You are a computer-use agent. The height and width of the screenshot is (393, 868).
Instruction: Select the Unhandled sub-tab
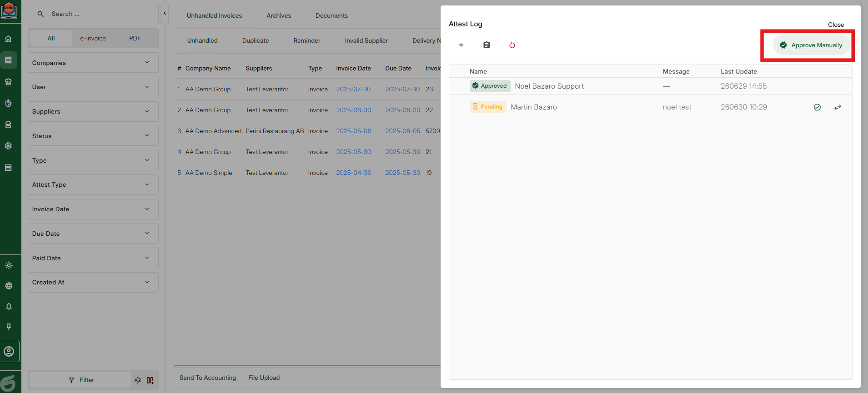tap(202, 40)
